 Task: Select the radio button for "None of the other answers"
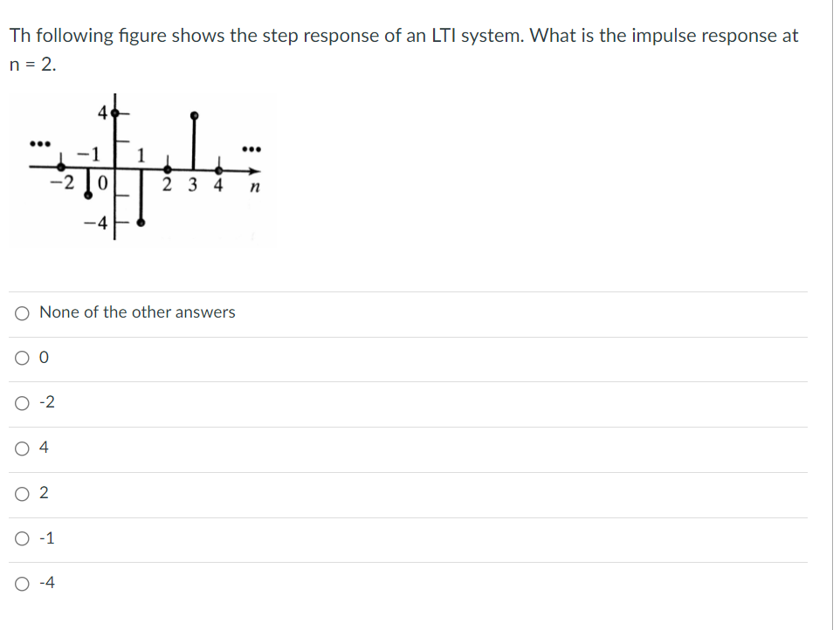pyautogui.click(x=21, y=312)
